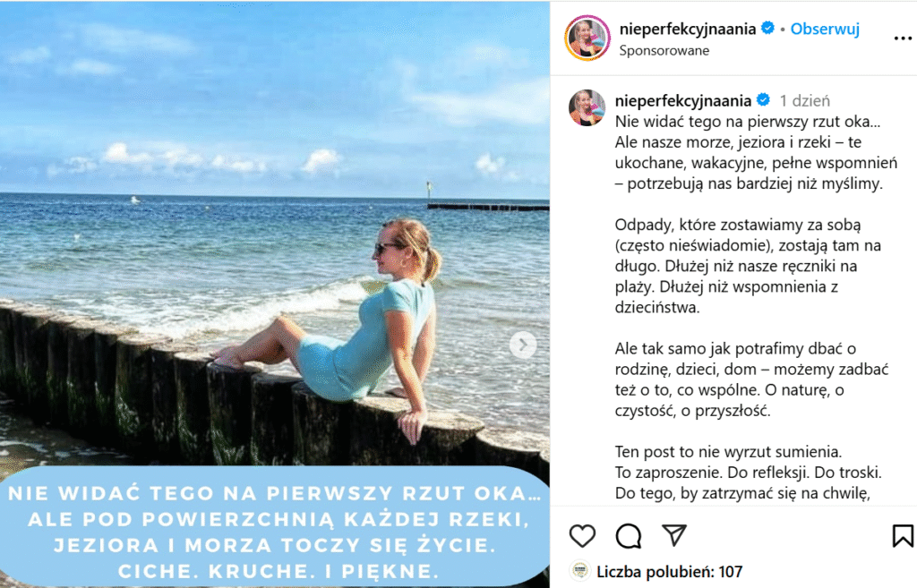917x588 pixels.
Task: Advance carousel with next arrow
Action: [523, 345]
